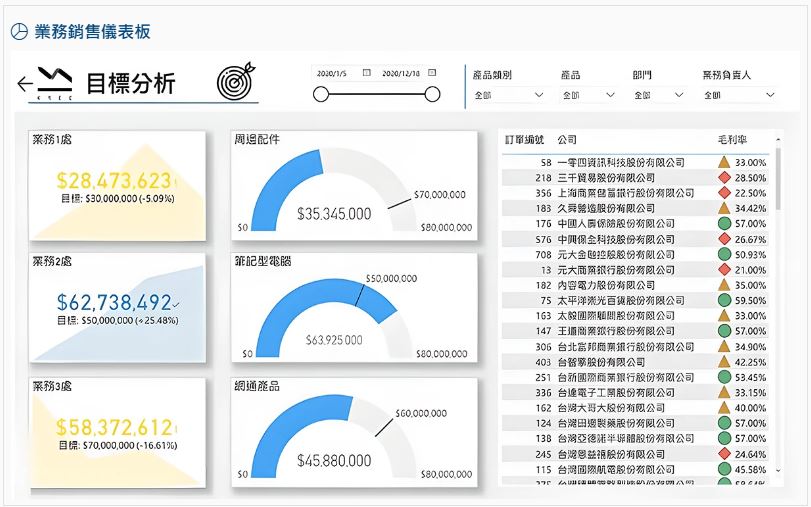Open the 產品 dropdown filter
The image size is (811, 507).
[608, 95]
